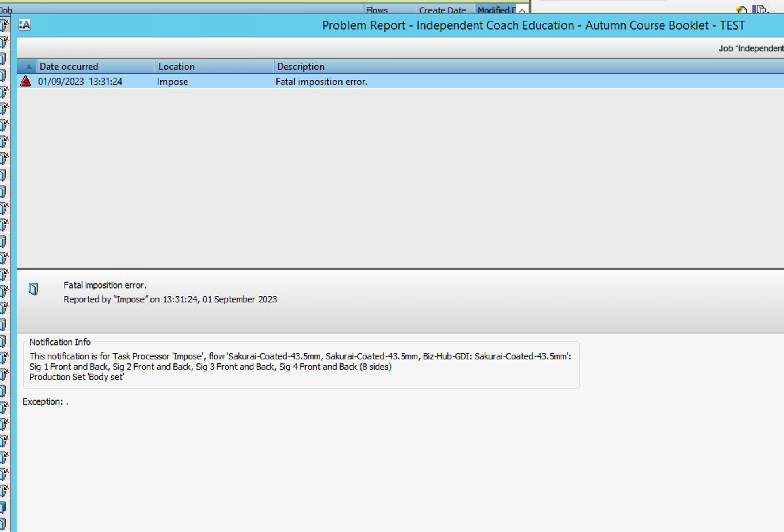Click the yellow tagged page icon top right
Viewport: 784px width, 532px height.
[741, 9]
